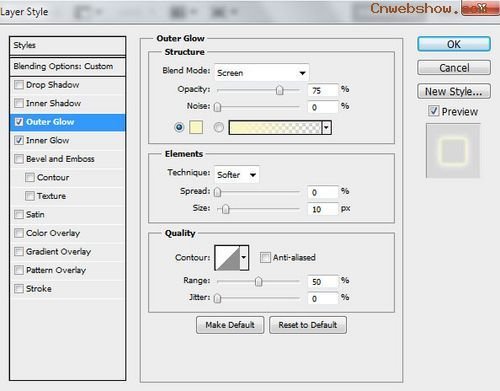Screen dimensions: 500x391
Task: Enable the Inner Shadow checkbox
Action: point(19,103)
